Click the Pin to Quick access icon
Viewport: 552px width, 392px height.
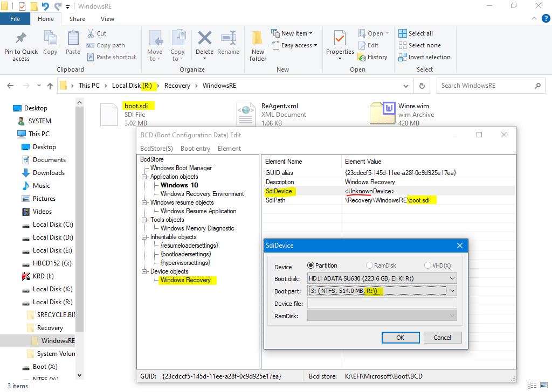[21, 39]
